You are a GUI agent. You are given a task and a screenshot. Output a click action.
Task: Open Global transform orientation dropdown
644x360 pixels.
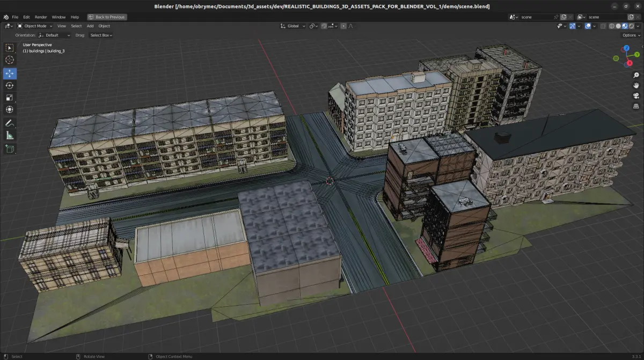coord(293,26)
